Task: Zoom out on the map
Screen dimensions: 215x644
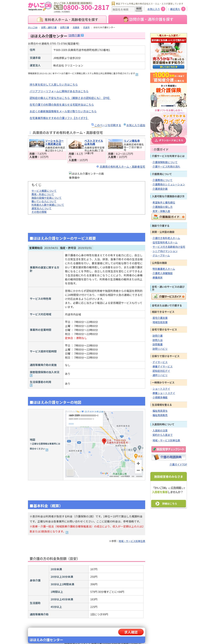Action: click(138, 470)
